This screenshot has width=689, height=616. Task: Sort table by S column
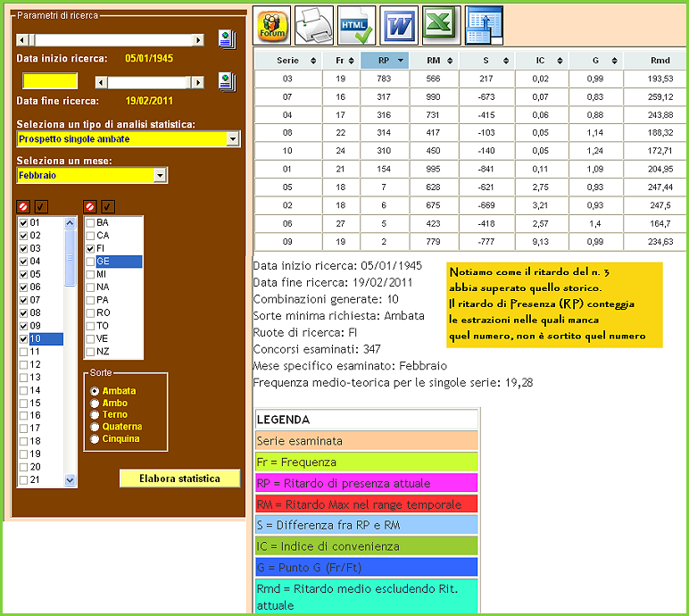click(x=487, y=61)
